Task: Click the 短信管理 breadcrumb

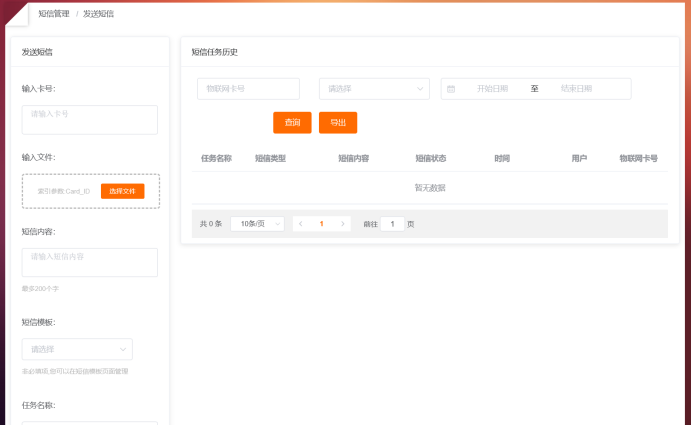Action: (54, 14)
